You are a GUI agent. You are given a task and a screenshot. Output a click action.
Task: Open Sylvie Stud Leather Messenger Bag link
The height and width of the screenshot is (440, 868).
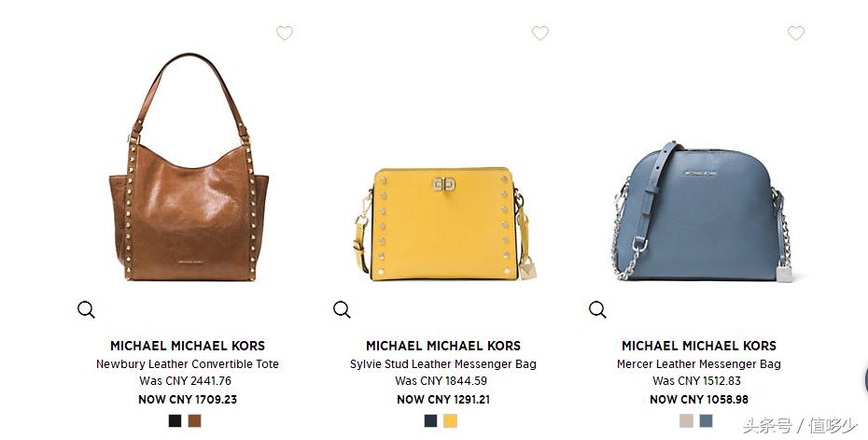443,364
